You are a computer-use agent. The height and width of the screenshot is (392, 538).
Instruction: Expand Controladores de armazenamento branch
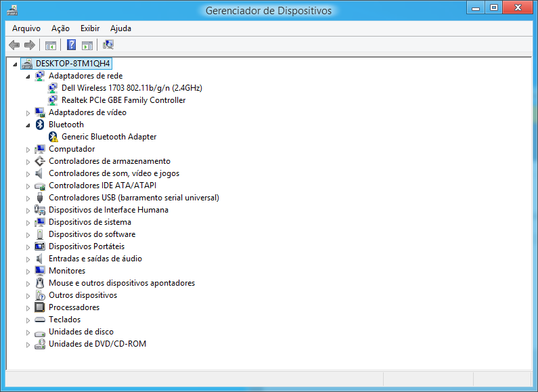pyautogui.click(x=28, y=162)
